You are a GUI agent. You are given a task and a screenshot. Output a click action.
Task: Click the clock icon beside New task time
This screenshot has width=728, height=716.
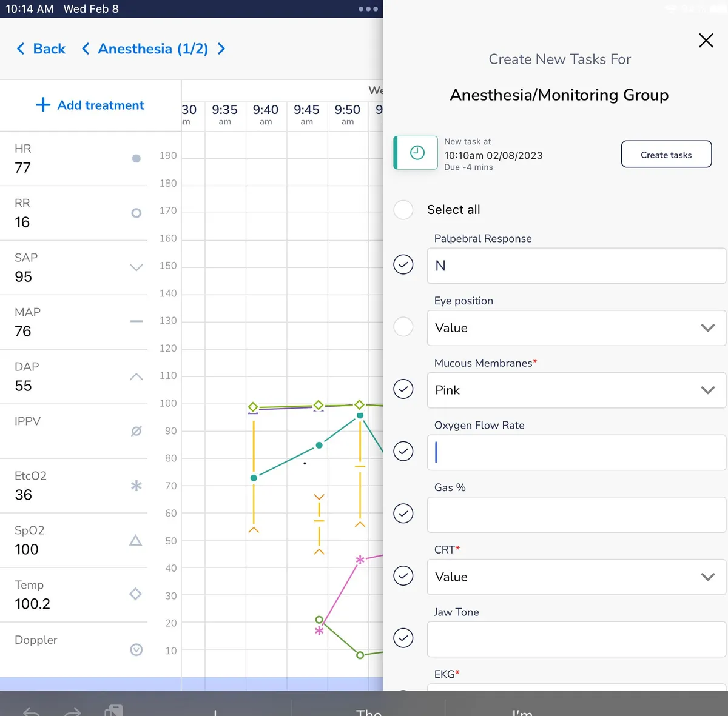(417, 153)
